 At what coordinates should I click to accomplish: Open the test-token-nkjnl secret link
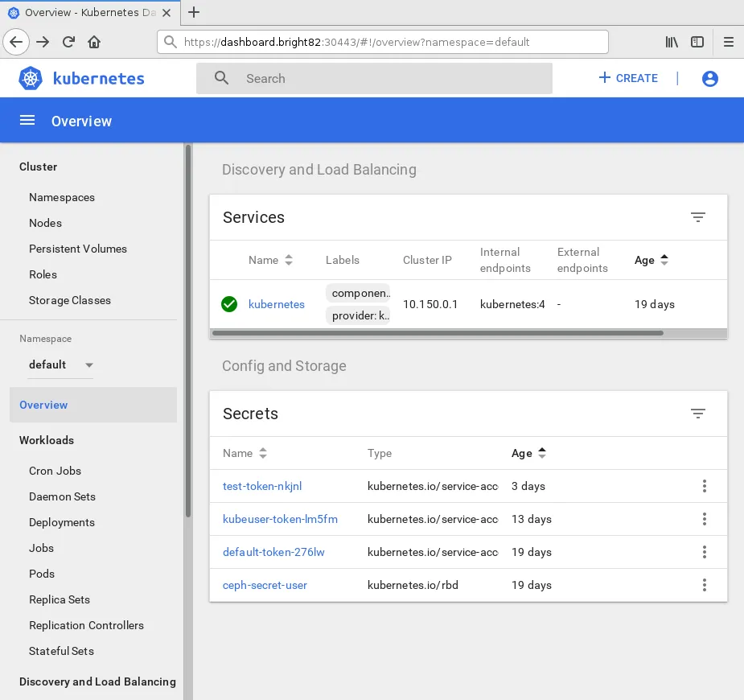[x=262, y=486]
